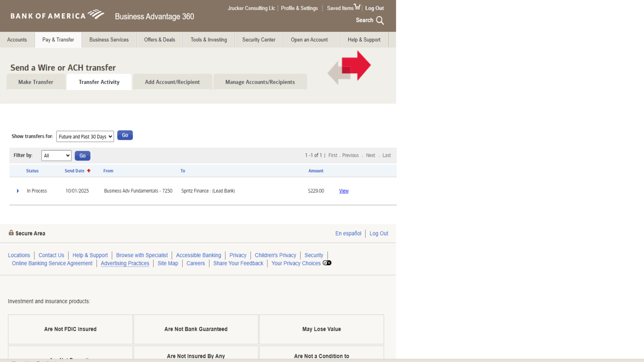644x362 pixels.
Task: Click the View link for $229.00 transfer
Action: point(343,191)
